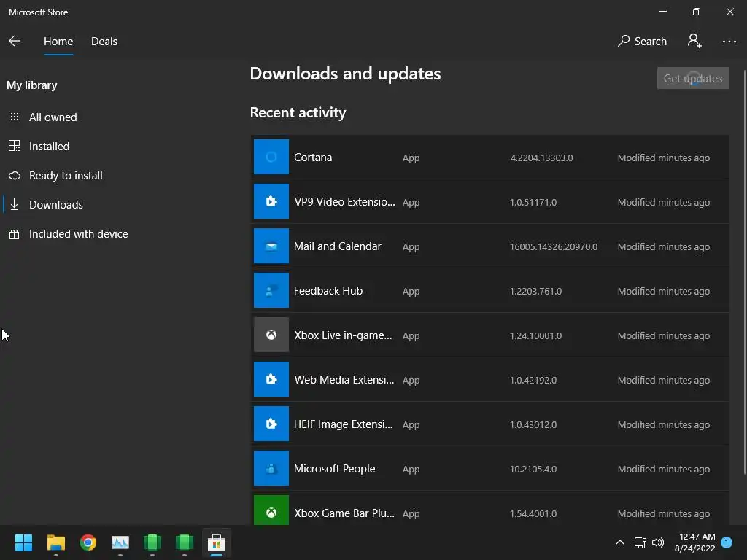
Task: Switch to the Deals tab
Action: click(104, 42)
